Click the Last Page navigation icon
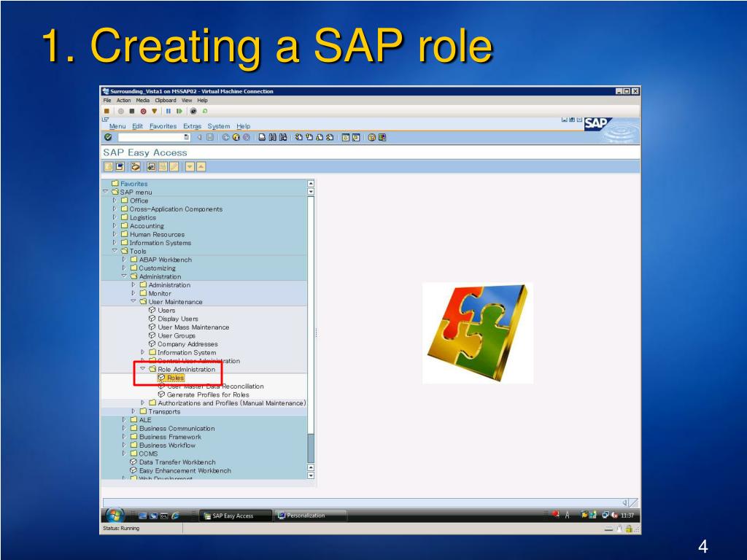 [330, 137]
